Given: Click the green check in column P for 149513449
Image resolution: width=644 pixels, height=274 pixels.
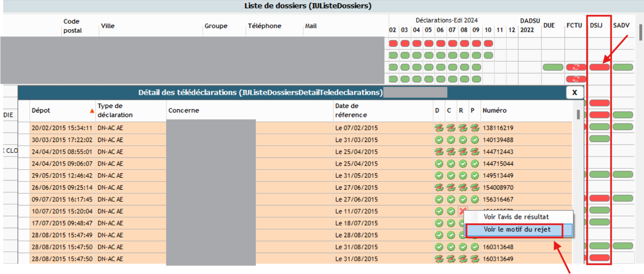Looking at the screenshot, I should point(475,175).
